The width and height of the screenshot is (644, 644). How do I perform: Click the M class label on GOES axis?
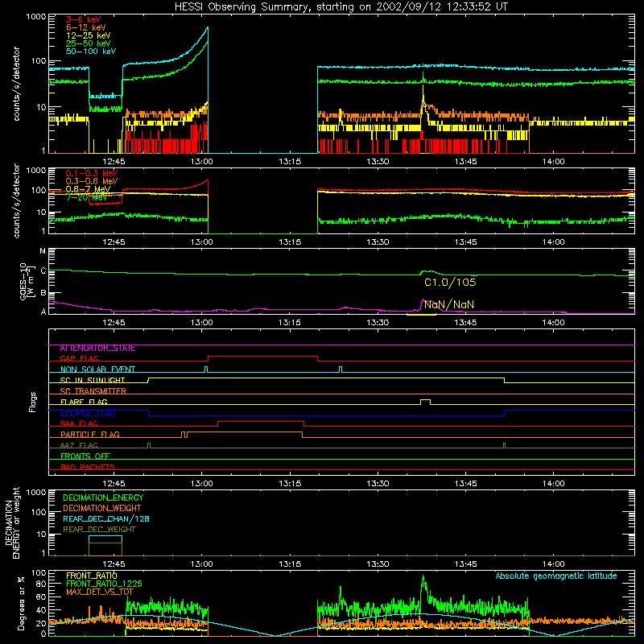[43, 251]
